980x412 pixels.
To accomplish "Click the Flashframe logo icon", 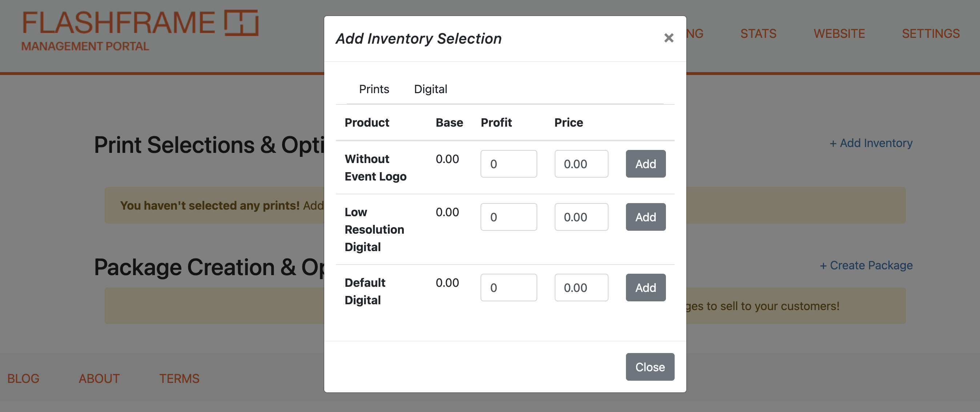I will (x=241, y=23).
